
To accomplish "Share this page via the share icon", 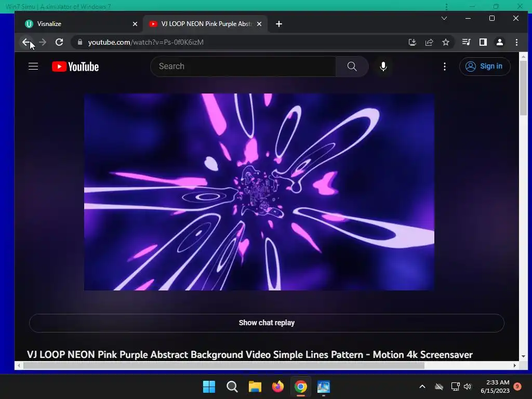I will 429,42.
